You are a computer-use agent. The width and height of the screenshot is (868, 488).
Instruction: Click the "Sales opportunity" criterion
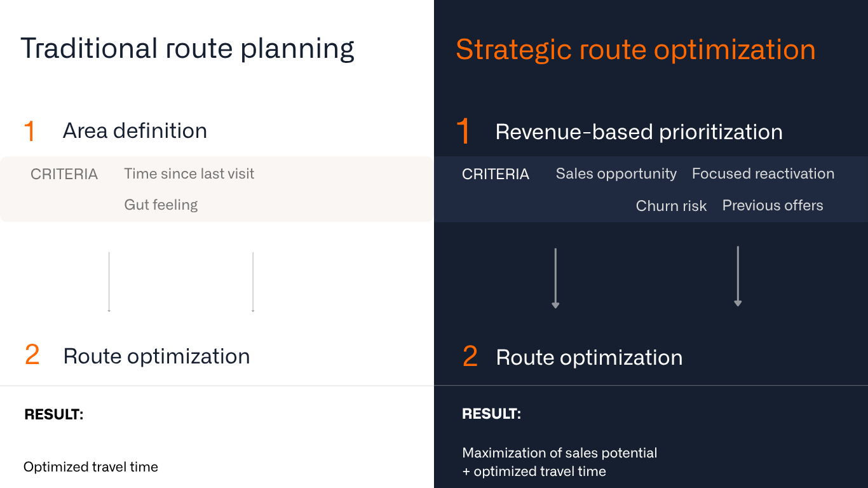616,174
